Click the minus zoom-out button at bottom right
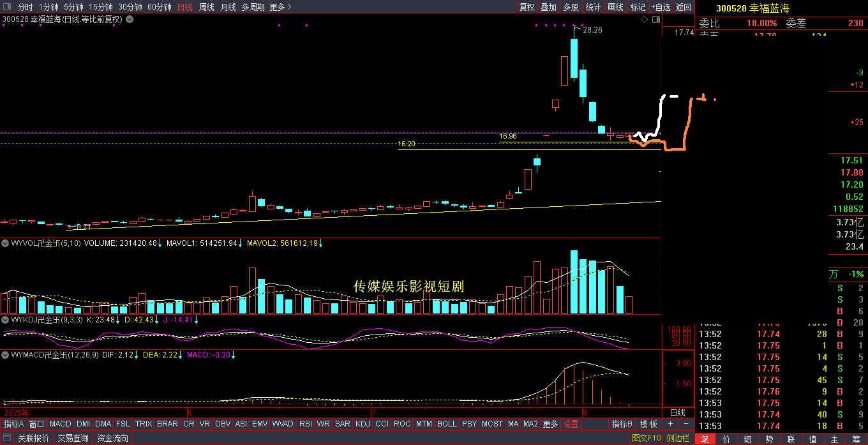Screen dimensions: 868x445 685,424
